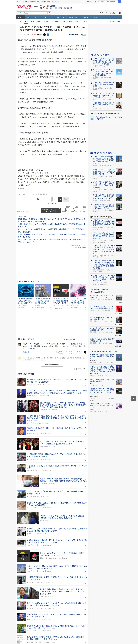Click the web search button in top bar
The image size is (138, 644).
click(x=120, y=2)
